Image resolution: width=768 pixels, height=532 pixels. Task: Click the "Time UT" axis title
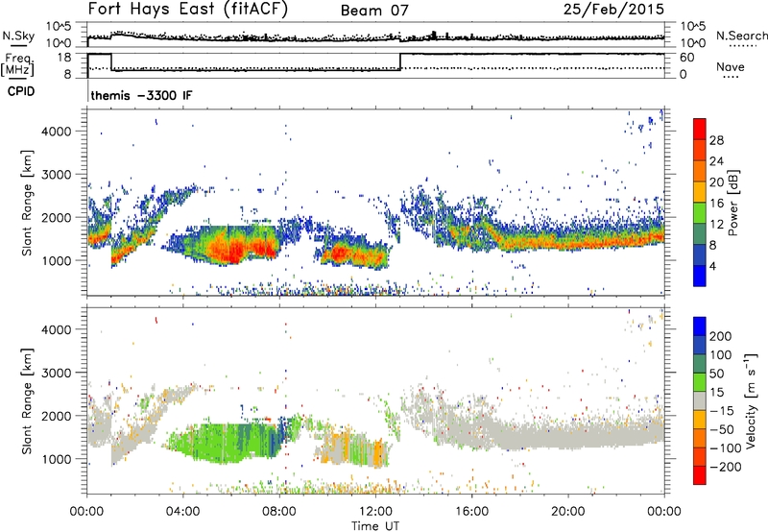(x=374, y=526)
